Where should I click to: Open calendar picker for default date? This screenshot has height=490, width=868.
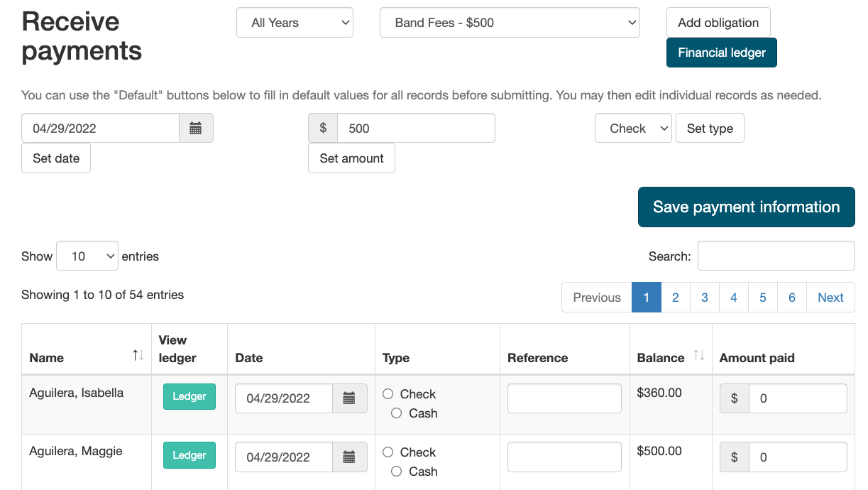coord(196,129)
